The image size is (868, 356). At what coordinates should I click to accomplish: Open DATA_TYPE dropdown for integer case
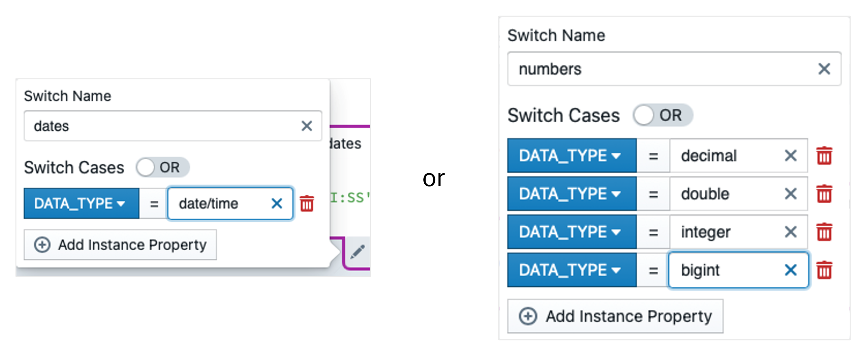point(571,232)
